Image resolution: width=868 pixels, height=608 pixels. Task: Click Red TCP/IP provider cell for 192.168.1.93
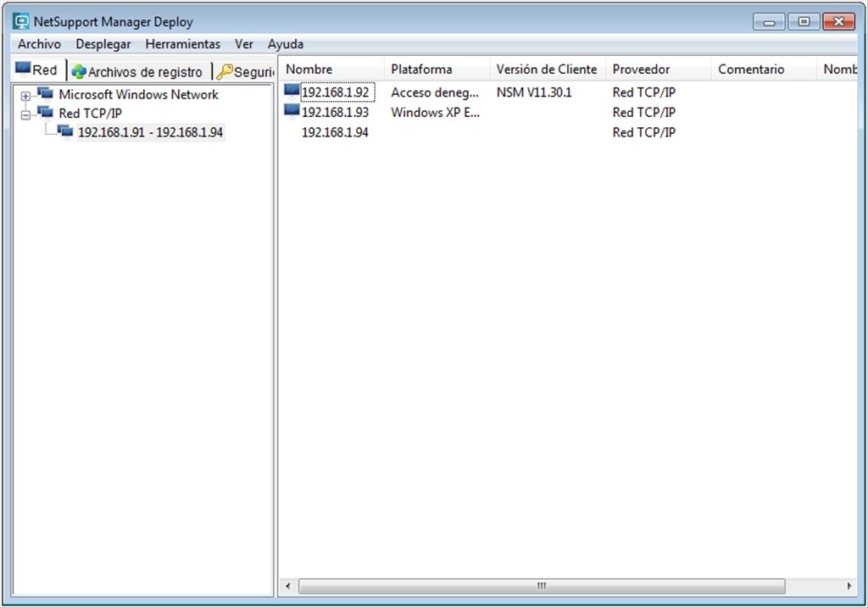[x=644, y=113]
